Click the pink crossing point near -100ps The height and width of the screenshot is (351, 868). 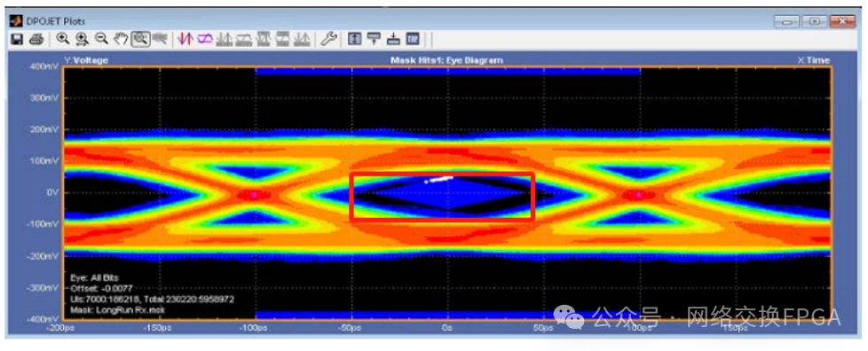coord(255,195)
